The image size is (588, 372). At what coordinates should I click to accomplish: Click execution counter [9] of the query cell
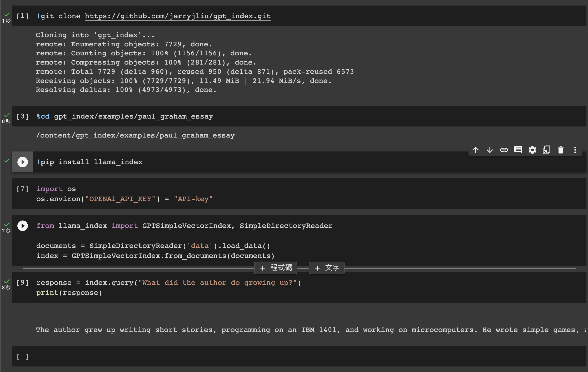[x=23, y=282]
